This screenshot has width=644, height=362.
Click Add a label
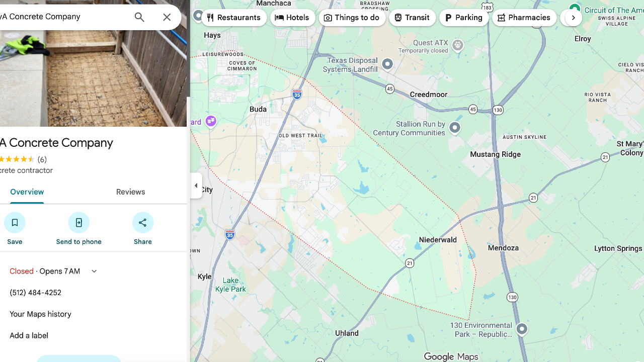click(29, 336)
